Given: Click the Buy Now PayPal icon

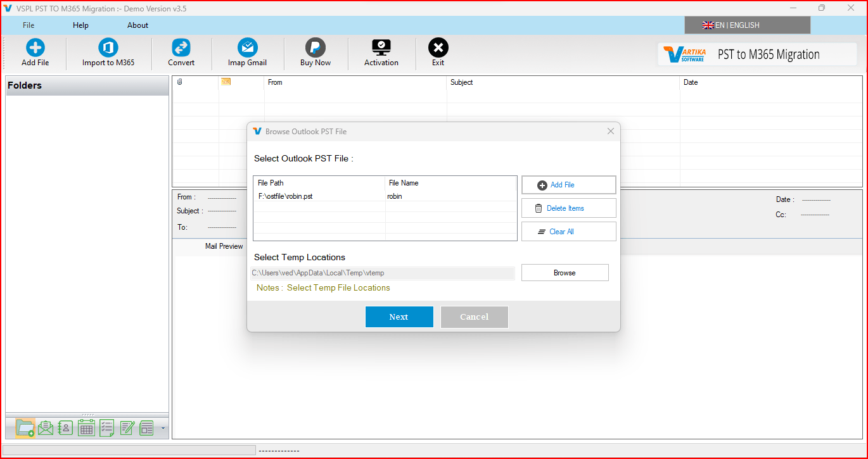Looking at the screenshot, I should pos(316,48).
